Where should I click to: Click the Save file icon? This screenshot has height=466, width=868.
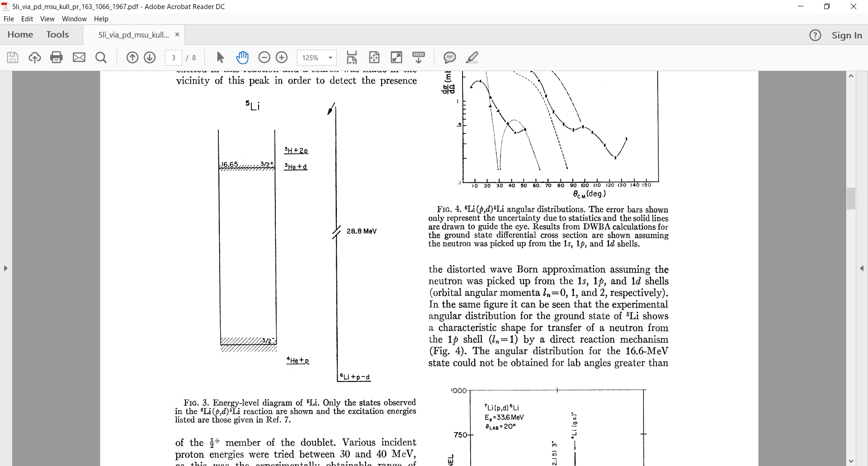[x=13, y=57]
